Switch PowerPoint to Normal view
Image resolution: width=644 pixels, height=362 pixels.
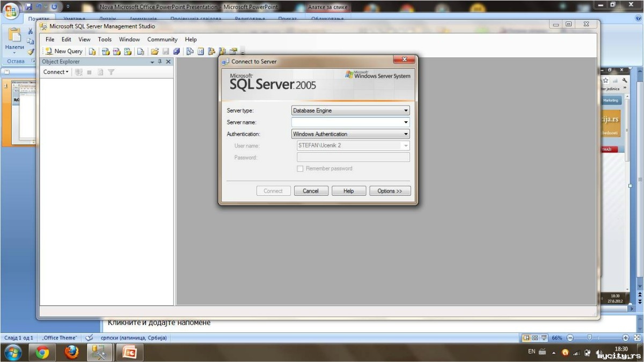[x=526, y=338]
